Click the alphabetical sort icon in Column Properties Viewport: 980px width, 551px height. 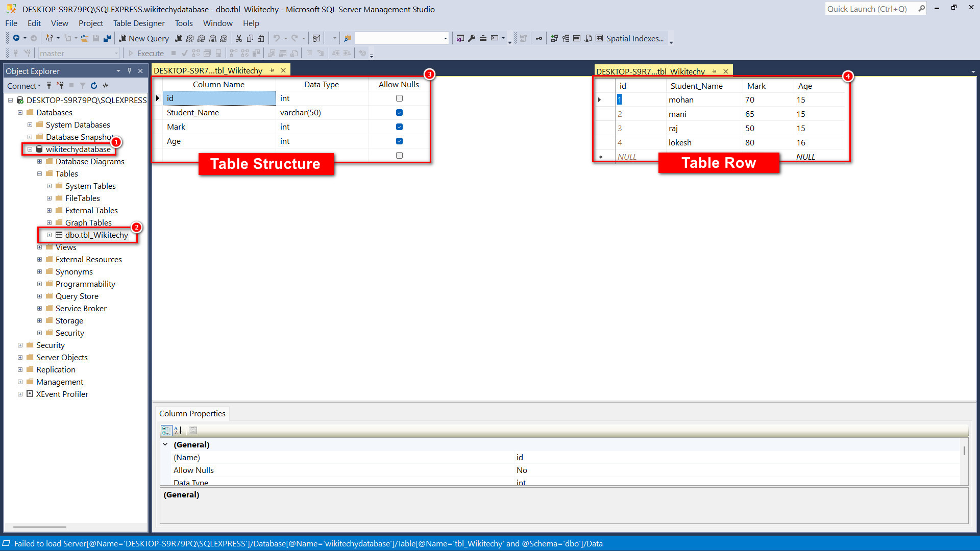coord(178,430)
